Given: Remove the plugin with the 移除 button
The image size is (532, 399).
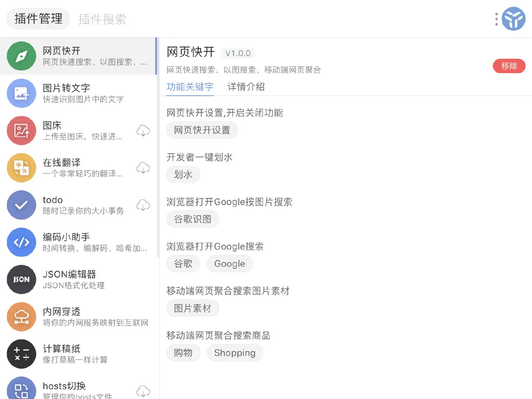Looking at the screenshot, I should pos(509,66).
